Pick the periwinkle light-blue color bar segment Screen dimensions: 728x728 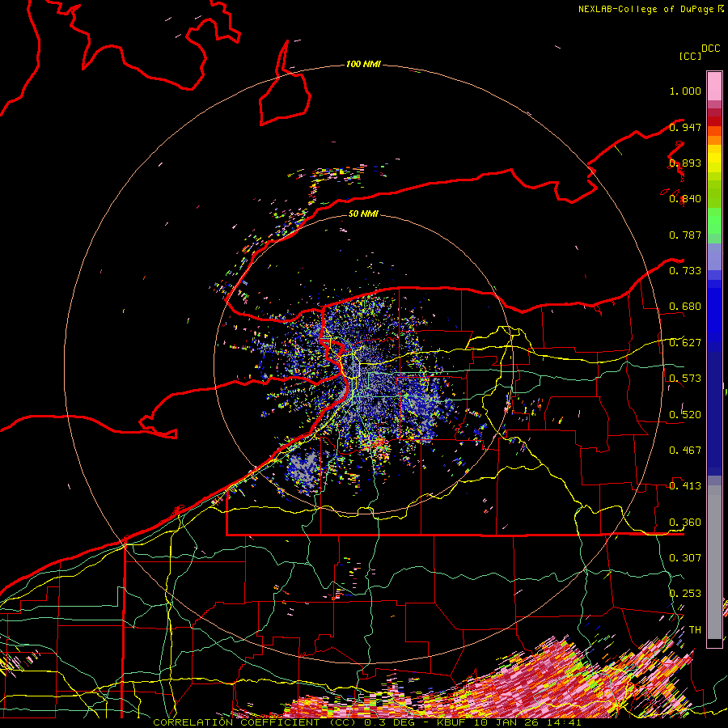(714, 256)
